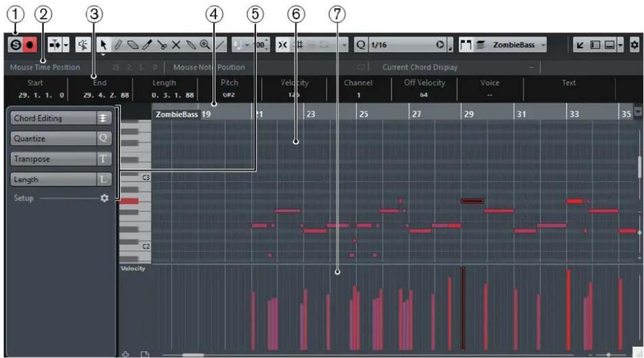This screenshot has width=644, height=358.
Task: Click the horizontal scrollbar thumb
Action: point(192,355)
